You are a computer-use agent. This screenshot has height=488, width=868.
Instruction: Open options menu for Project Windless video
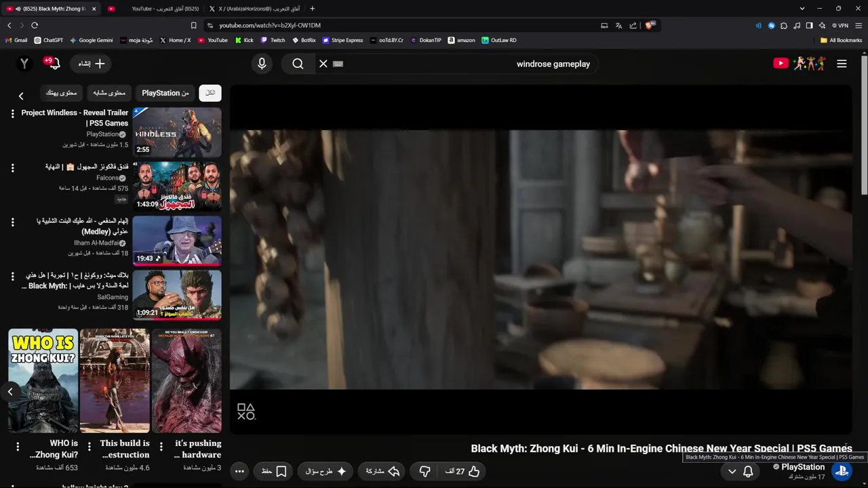point(12,113)
